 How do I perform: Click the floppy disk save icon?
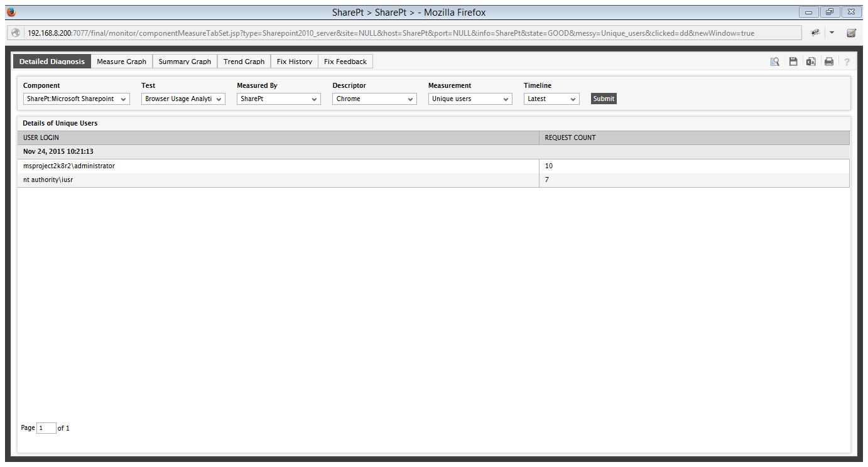click(x=793, y=62)
